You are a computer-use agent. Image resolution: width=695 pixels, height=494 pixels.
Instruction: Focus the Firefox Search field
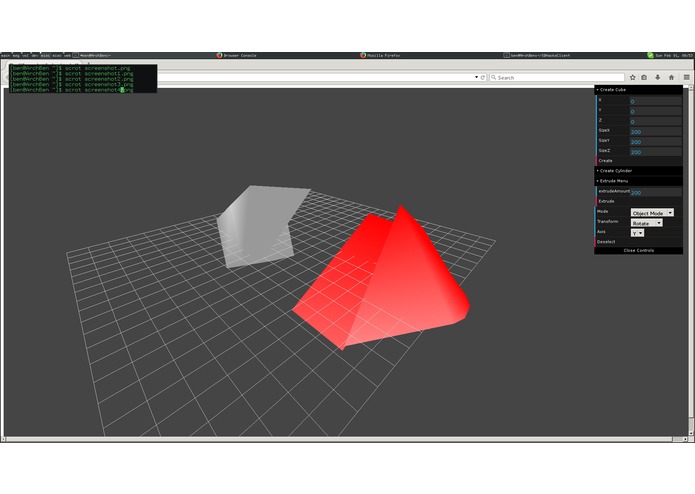tap(557, 78)
